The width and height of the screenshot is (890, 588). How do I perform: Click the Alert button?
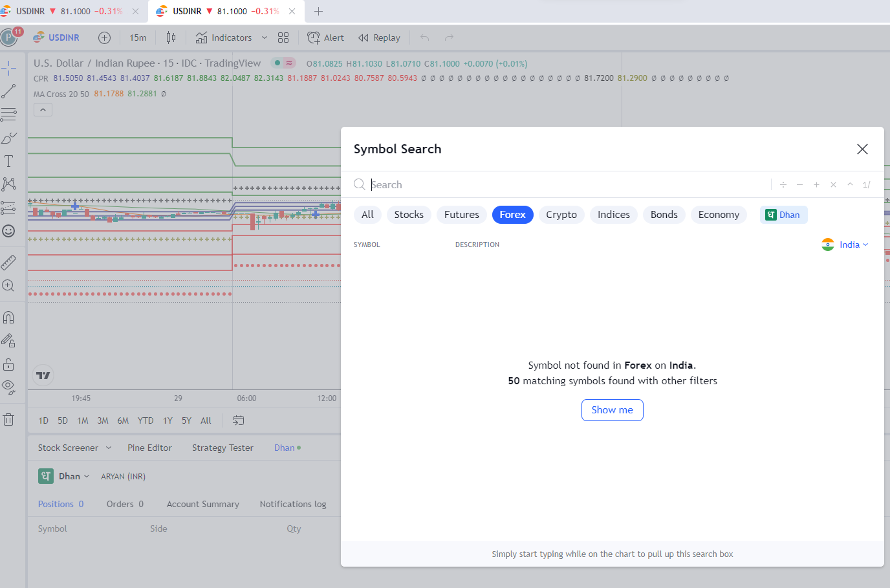[x=326, y=38]
